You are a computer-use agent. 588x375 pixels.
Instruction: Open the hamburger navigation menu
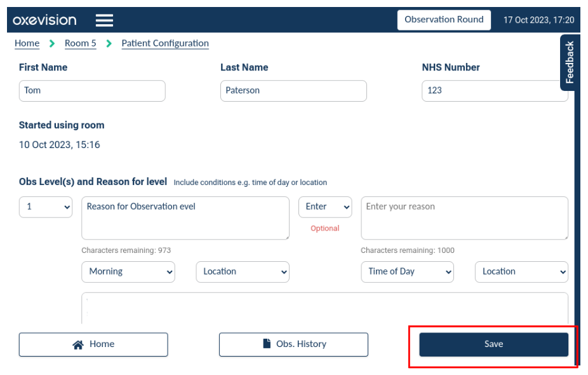104,20
